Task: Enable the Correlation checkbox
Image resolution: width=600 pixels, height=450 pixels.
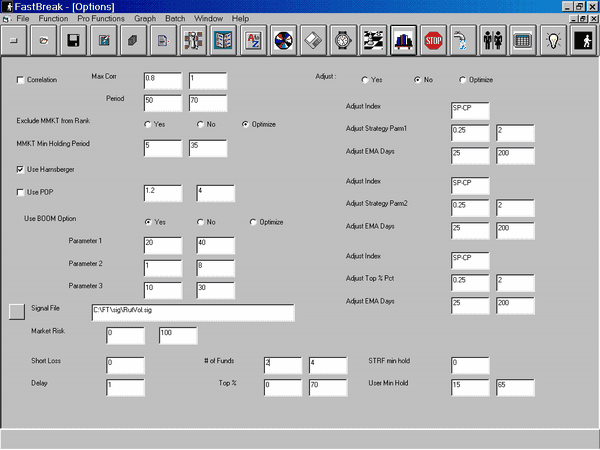Action: pos(22,79)
